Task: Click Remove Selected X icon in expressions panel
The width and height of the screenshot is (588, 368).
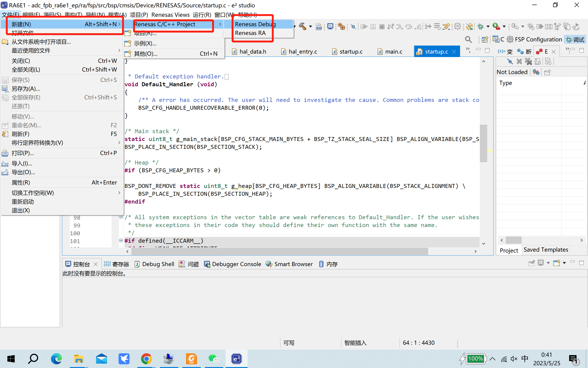Action: click(x=519, y=61)
